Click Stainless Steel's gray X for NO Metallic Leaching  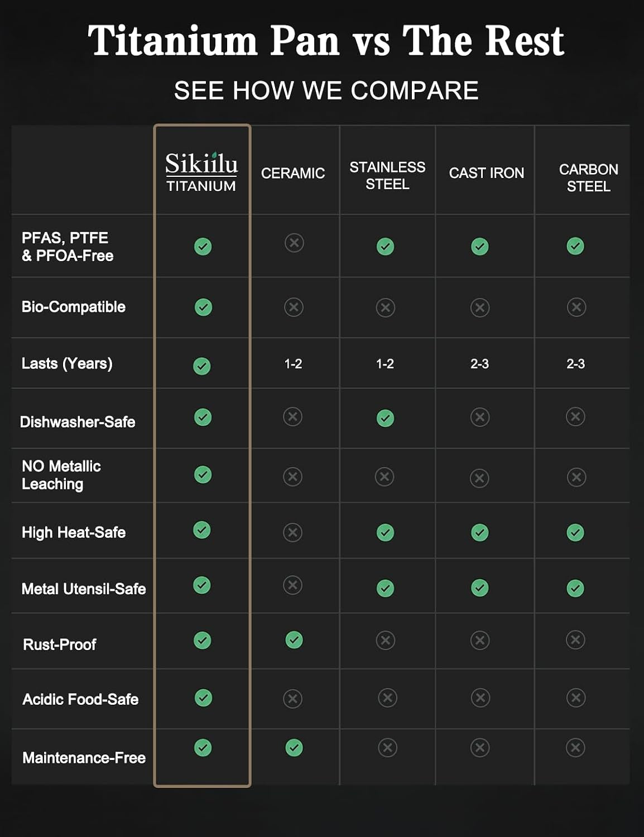(385, 477)
